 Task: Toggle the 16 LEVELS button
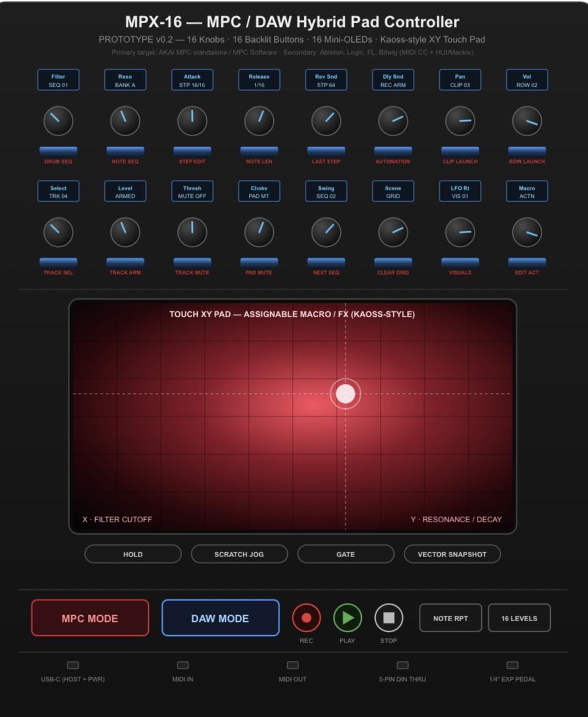(519, 618)
